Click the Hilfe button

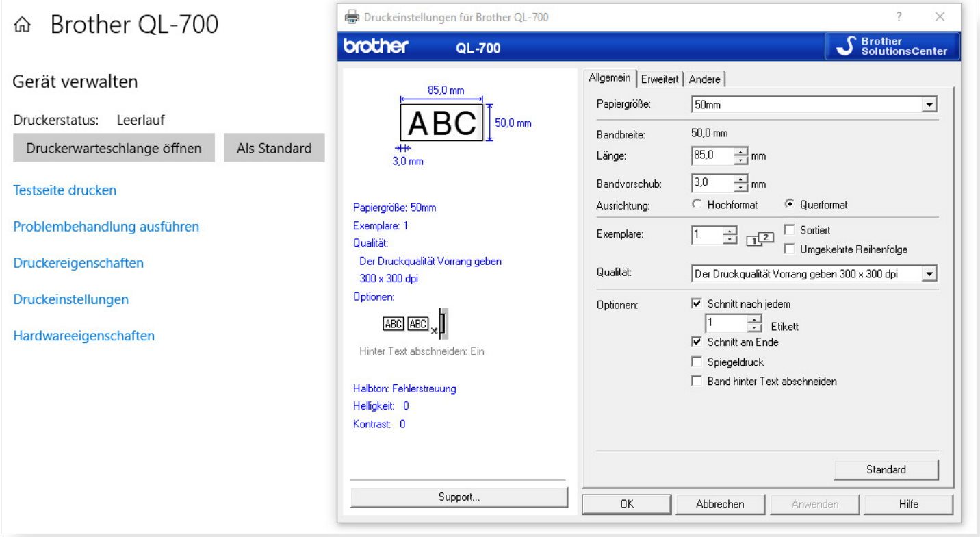[x=909, y=504]
